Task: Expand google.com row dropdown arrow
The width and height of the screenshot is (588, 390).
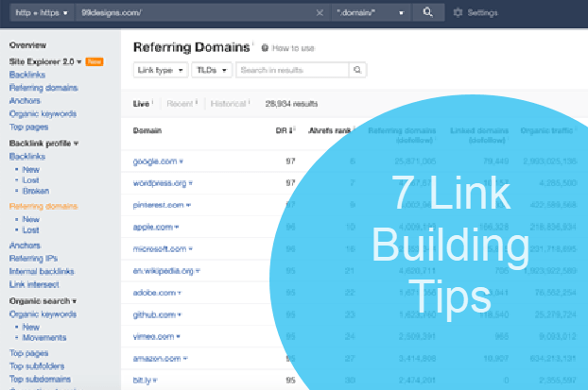Action: pos(182,161)
